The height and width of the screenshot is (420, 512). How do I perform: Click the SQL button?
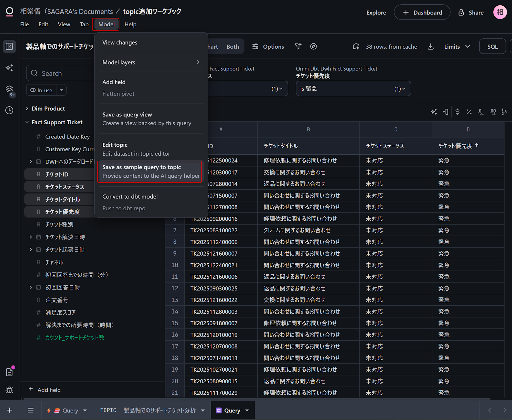click(492, 47)
